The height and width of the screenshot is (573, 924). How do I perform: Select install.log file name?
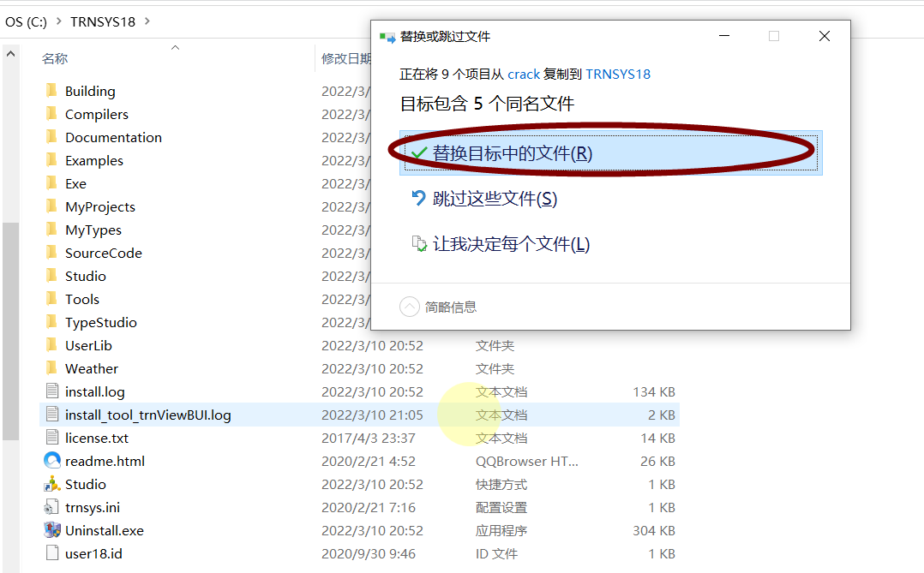[x=95, y=391]
